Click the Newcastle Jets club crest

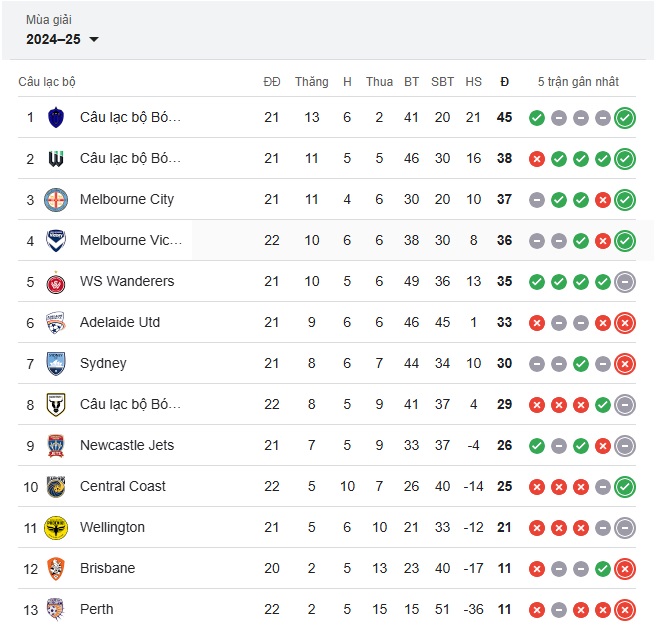(56, 446)
